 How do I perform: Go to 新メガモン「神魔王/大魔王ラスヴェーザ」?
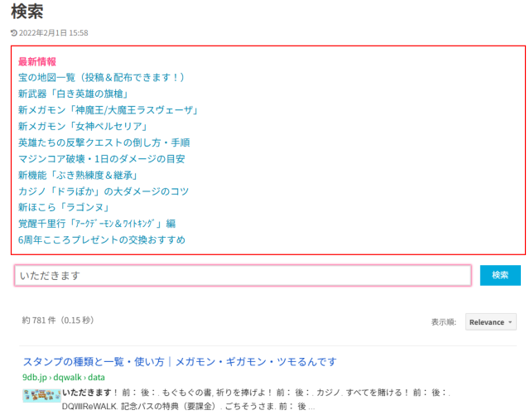[108, 110]
